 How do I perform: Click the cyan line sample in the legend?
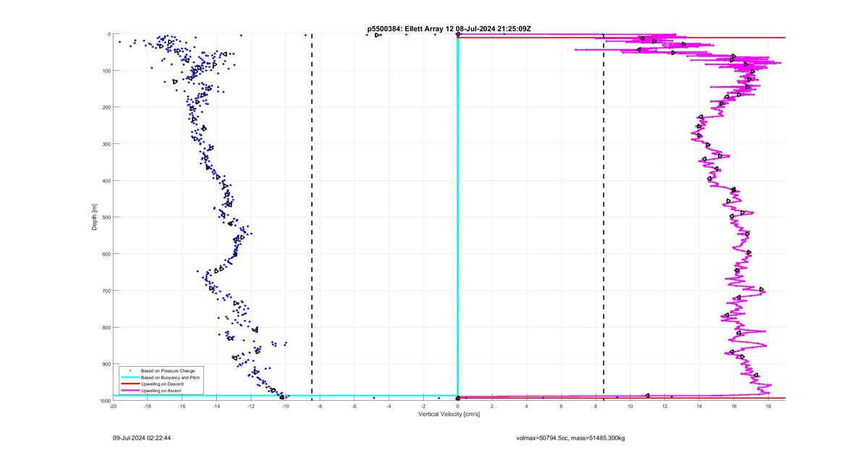click(130, 378)
